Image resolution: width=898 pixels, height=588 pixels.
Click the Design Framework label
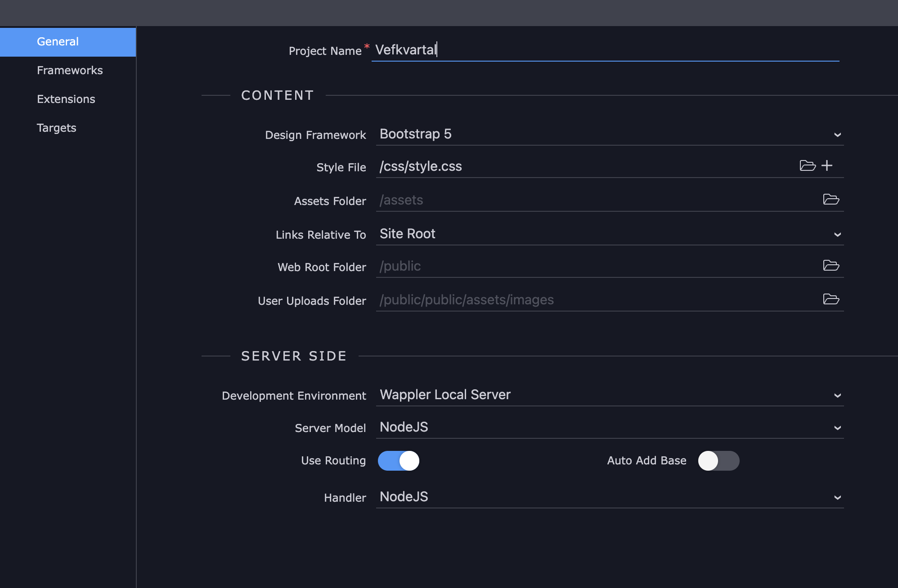[x=315, y=135]
